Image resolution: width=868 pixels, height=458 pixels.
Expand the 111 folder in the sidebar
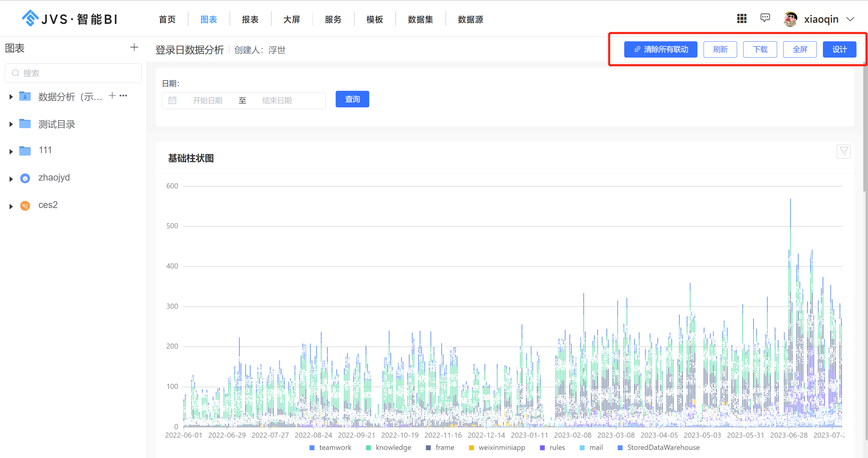[x=10, y=151]
